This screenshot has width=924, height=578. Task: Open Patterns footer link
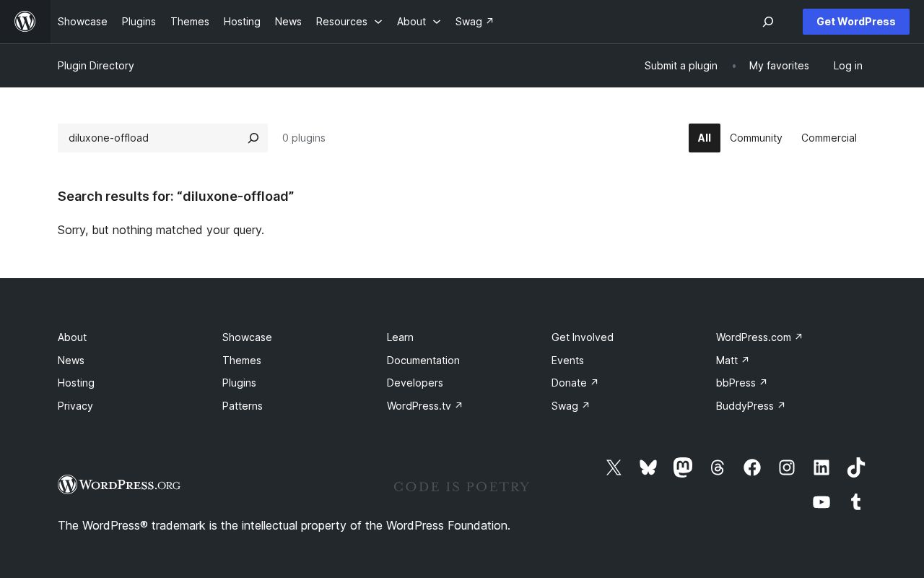243,406
